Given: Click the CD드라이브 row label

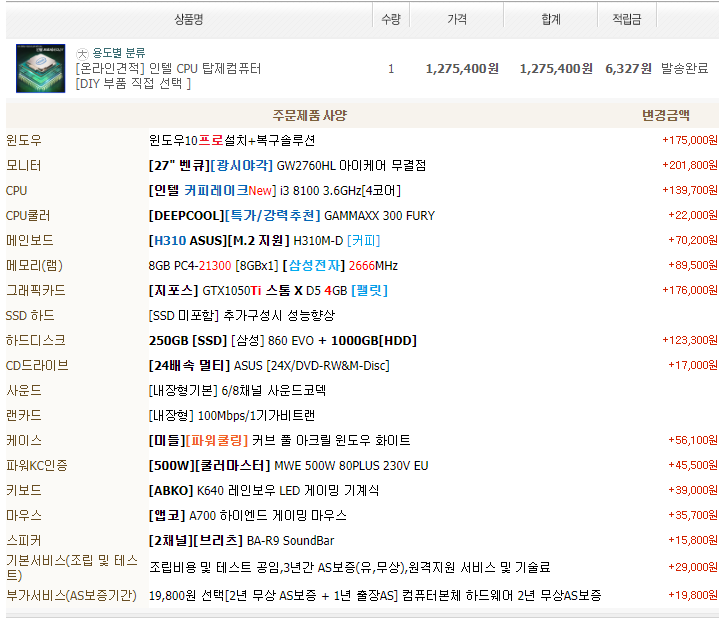Looking at the screenshot, I should click(37, 366).
